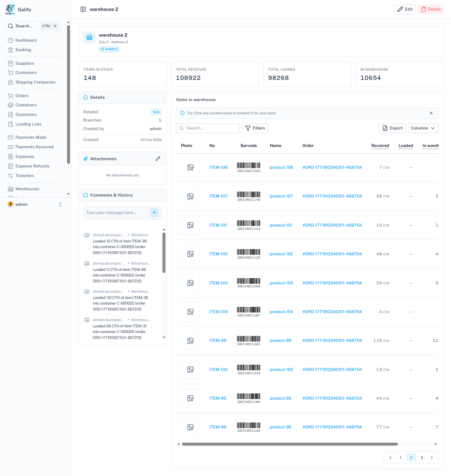Click the branch 2 tag
The image size is (451, 476).
(x=109, y=49)
